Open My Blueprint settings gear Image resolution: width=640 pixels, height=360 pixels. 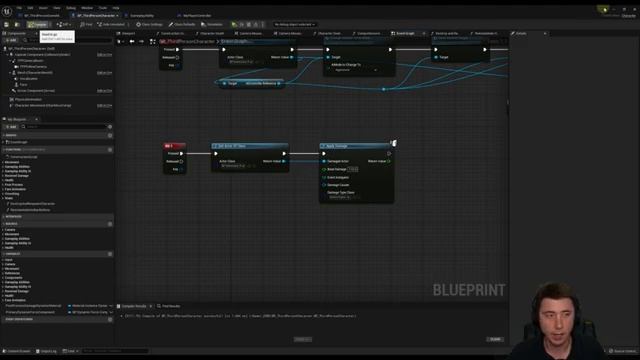point(110,127)
